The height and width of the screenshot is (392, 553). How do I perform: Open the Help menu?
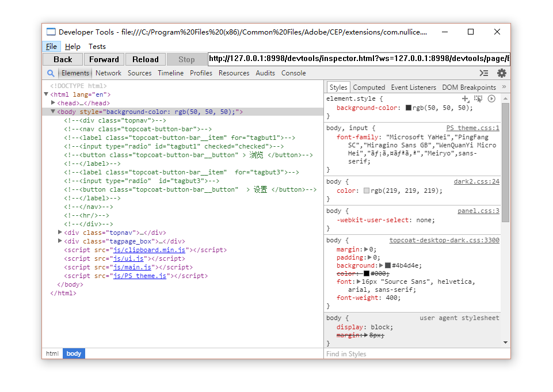click(73, 46)
